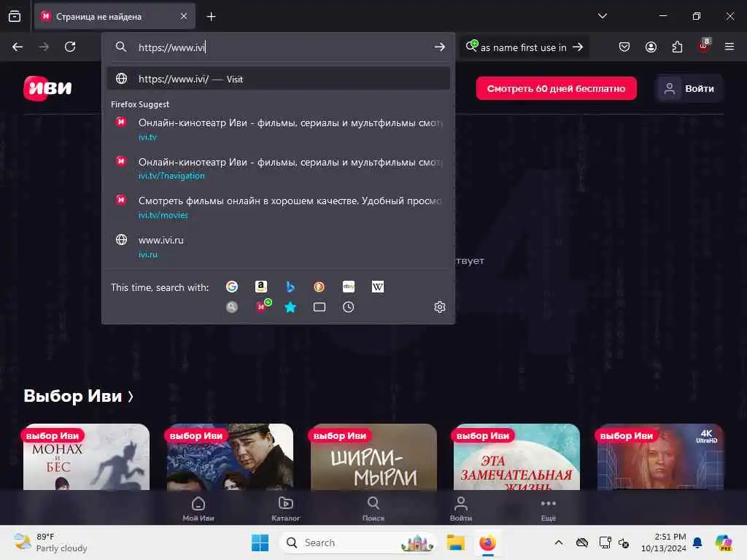747x560 pixels.
Task: Choose the 'https://www.ivi/ — Visit' suggestion
Action: (x=279, y=79)
